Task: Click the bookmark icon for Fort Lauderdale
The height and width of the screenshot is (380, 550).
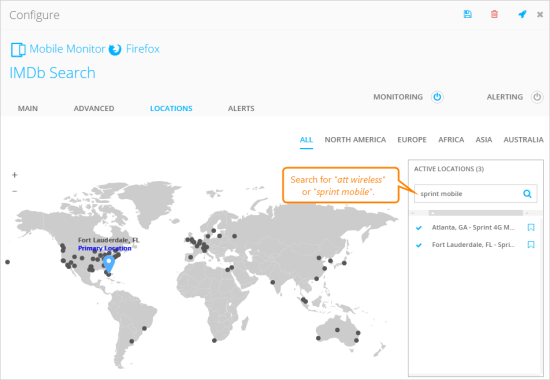Action: (531, 245)
